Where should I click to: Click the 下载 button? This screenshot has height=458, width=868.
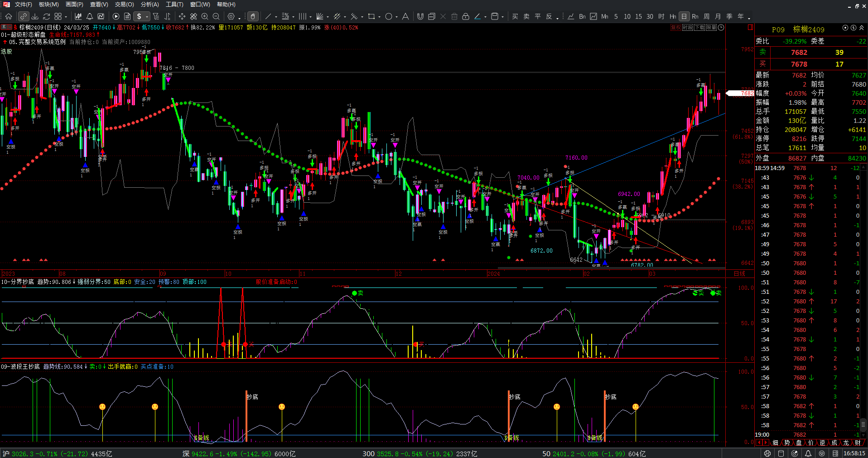point(699,28)
